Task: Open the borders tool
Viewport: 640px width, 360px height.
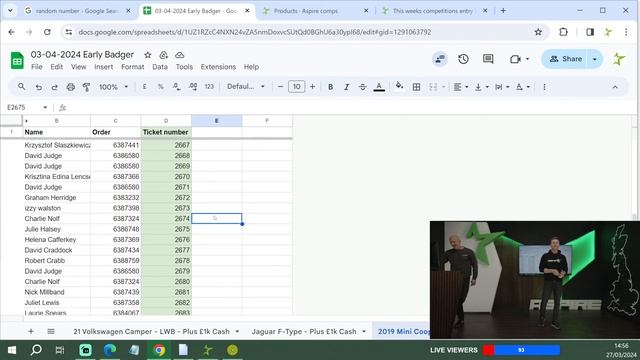Action: coord(416,87)
